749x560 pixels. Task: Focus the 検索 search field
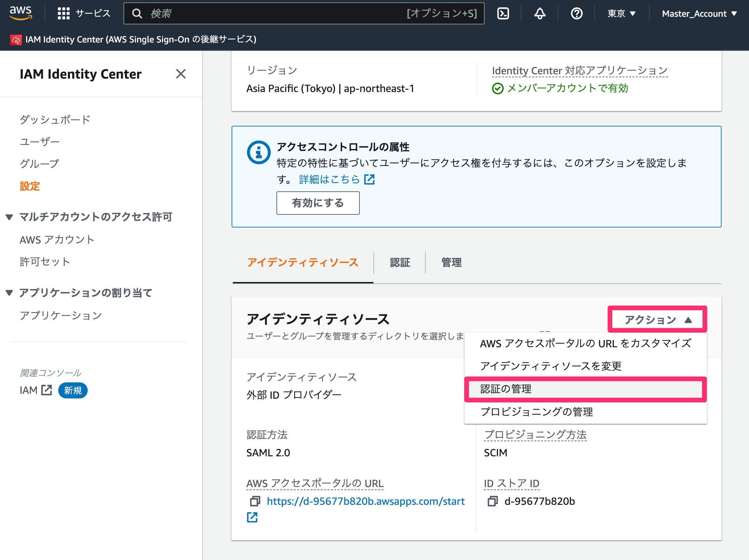click(304, 13)
